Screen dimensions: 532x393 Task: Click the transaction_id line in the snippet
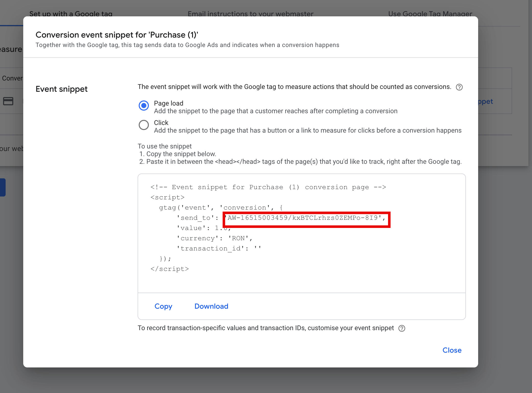click(x=219, y=248)
